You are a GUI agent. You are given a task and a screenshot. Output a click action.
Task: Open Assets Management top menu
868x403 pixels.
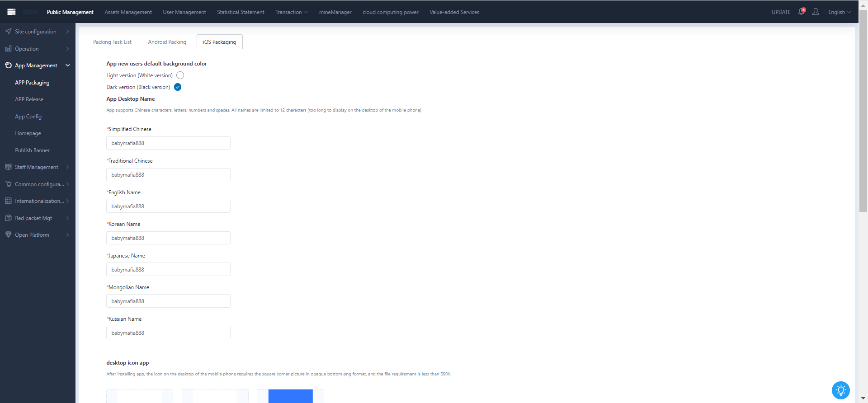128,12
